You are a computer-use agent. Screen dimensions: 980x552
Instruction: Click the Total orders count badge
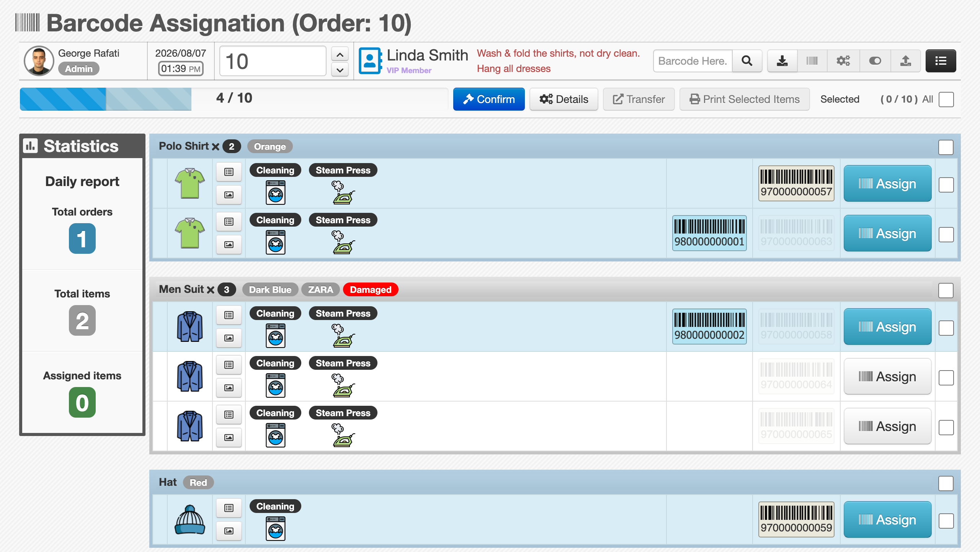click(x=82, y=238)
